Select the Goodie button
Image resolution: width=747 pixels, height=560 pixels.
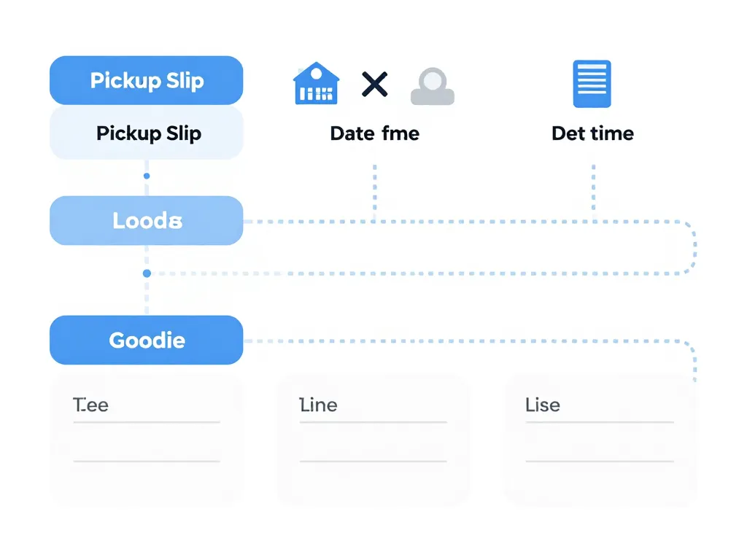click(x=147, y=340)
